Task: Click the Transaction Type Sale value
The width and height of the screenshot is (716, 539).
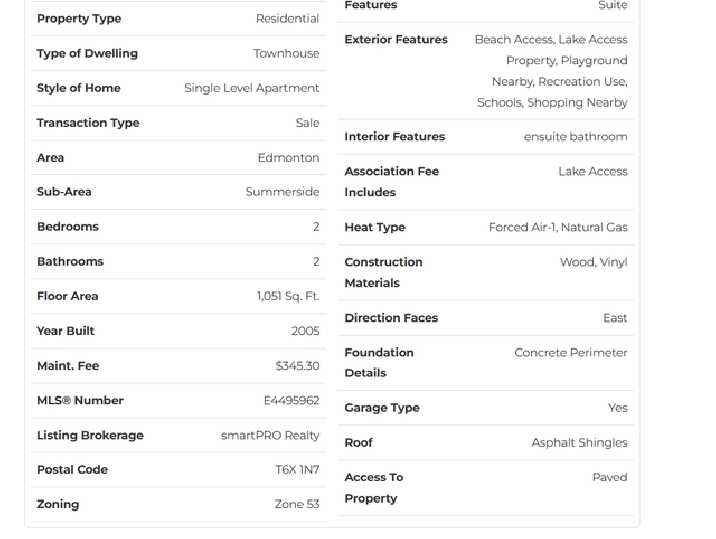Action: [x=307, y=123]
